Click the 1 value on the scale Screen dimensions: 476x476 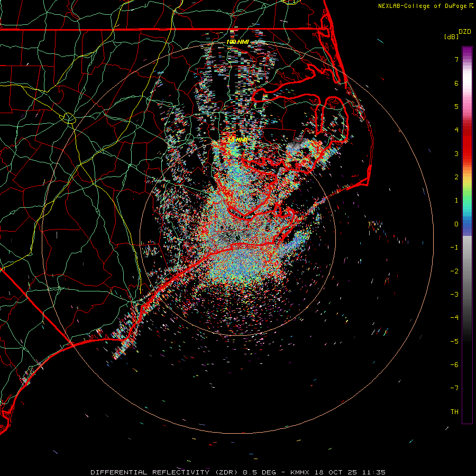tap(456, 200)
